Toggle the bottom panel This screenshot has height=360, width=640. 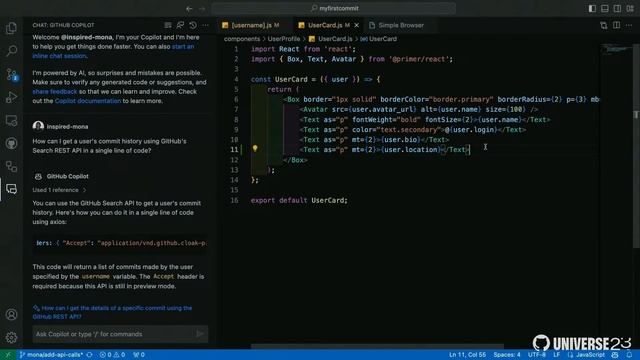[605, 9]
